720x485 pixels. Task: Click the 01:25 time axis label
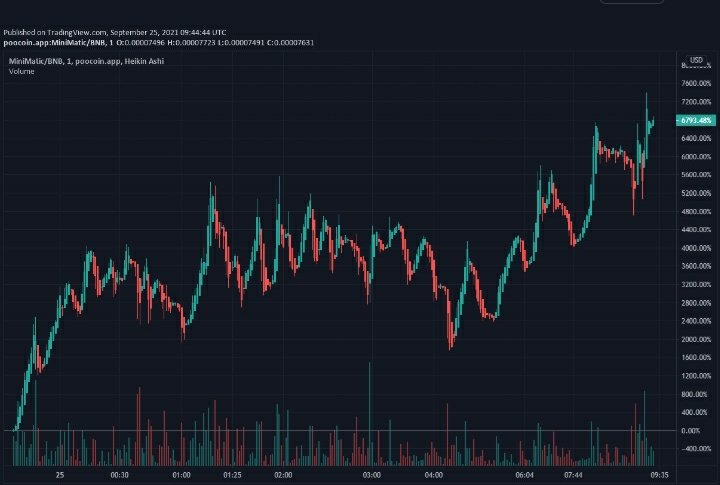click(232, 475)
